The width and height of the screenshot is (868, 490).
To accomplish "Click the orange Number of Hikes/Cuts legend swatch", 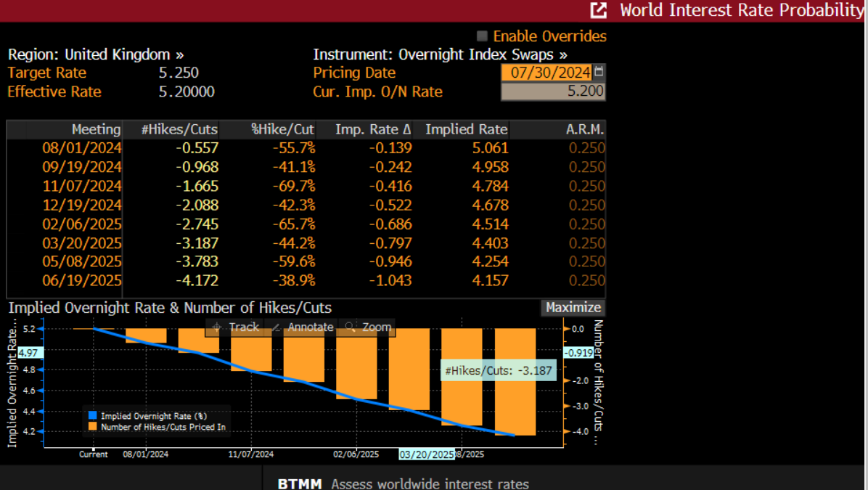I will click(91, 427).
